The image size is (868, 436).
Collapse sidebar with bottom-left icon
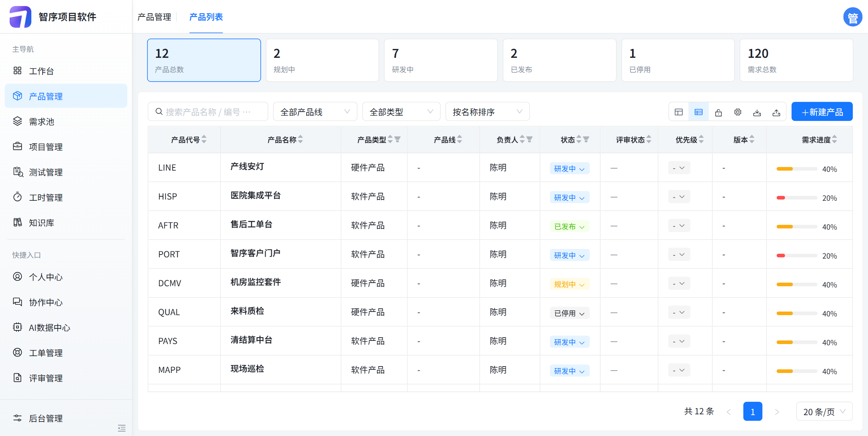pyautogui.click(x=122, y=428)
